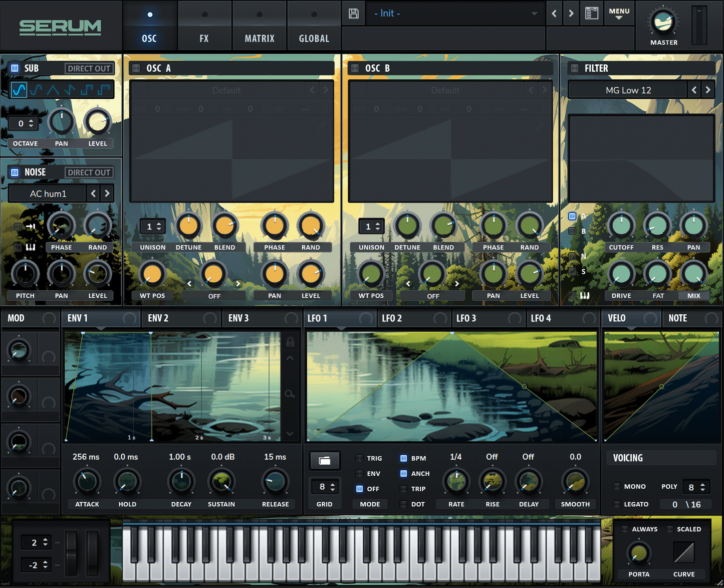Viewport: 724px width, 588px height.
Task: Select the sine wave shape in SUB
Action: click(x=19, y=90)
